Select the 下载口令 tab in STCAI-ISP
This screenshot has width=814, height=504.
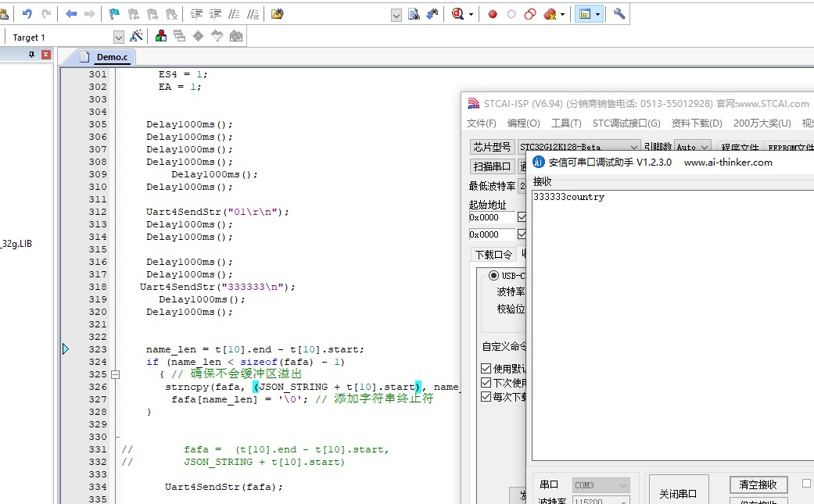[493, 255]
